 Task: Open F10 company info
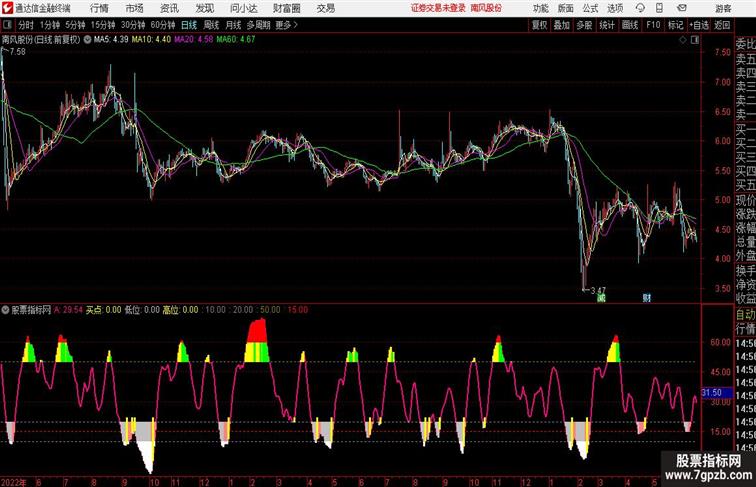[653, 25]
